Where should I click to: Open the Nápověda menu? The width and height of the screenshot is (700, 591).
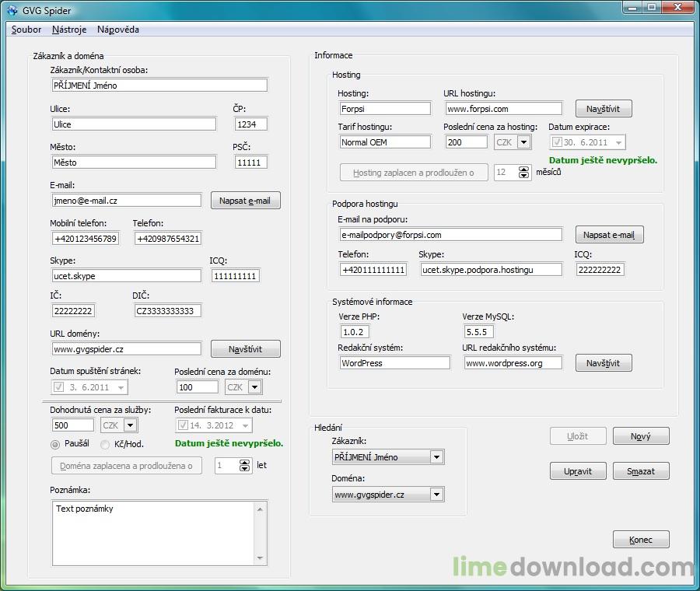point(118,30)
